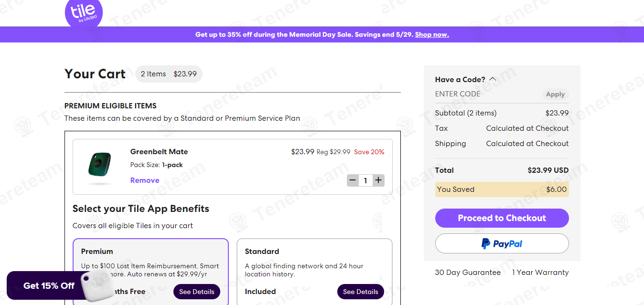
Task: Remove Greenbelt Mate from cart
Action: pos(145,180)
